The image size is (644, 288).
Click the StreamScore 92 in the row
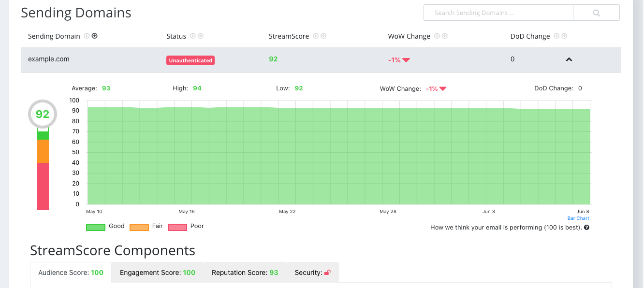coord(273,59)
